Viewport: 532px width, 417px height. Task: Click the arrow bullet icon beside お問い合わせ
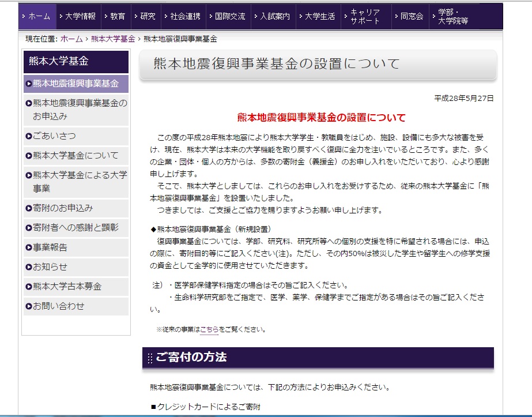pos(29,306)
